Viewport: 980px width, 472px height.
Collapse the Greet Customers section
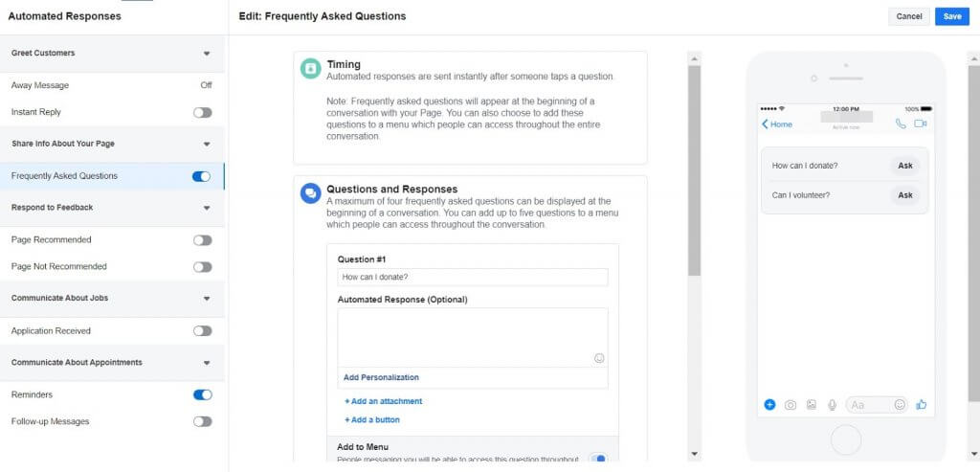coord(207,54)
